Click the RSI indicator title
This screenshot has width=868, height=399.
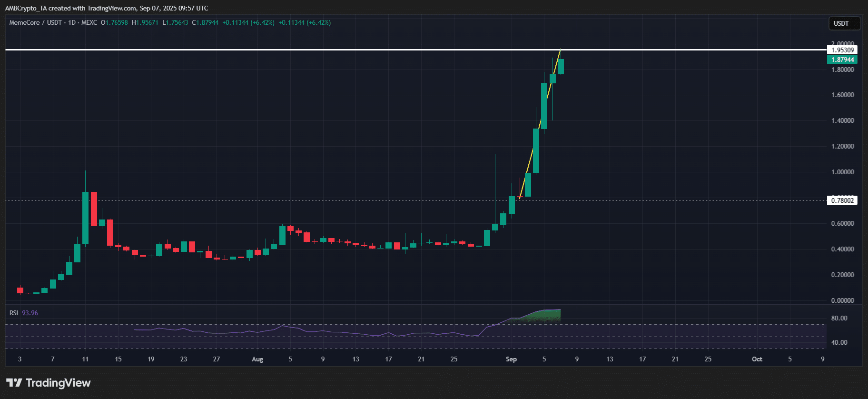click(14, 313)
